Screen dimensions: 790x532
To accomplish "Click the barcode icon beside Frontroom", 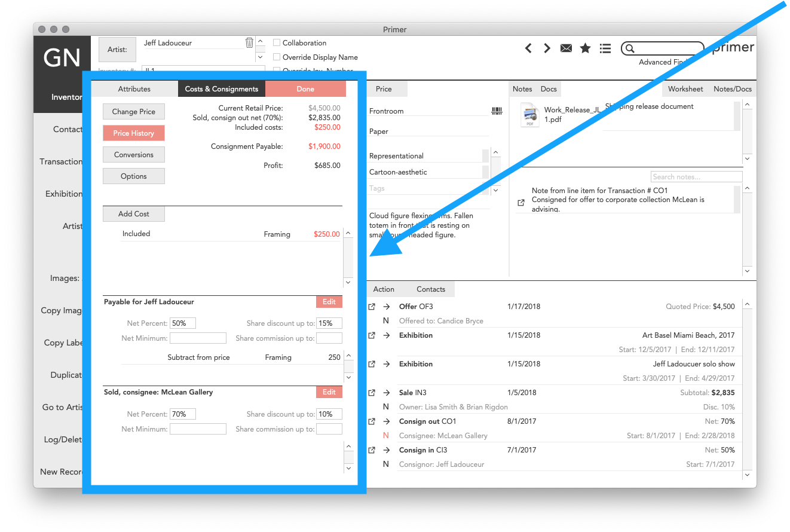I will click(x=496, y=111).
